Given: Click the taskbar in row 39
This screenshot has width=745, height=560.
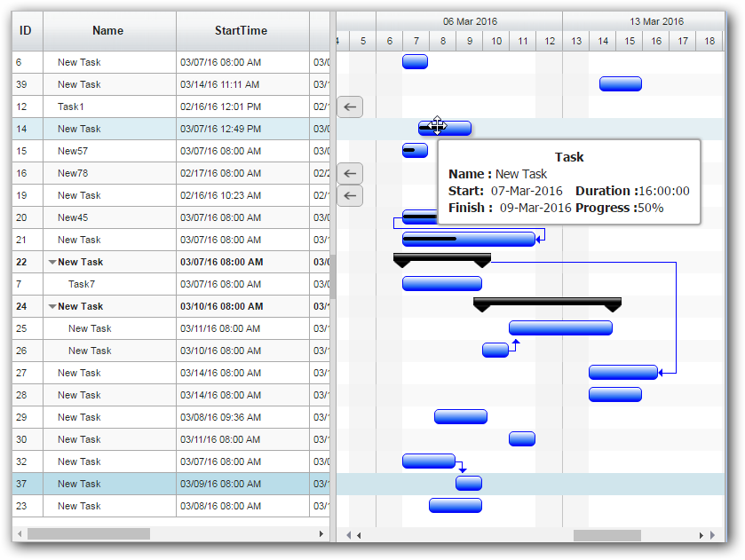Looking at the screenshot, I should (x=620, y=84).
